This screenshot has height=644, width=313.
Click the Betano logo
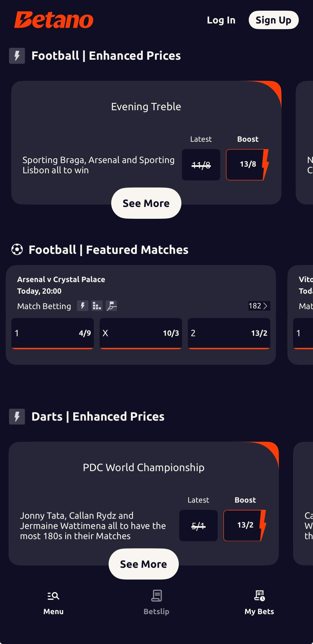click(x=54, y=20)
